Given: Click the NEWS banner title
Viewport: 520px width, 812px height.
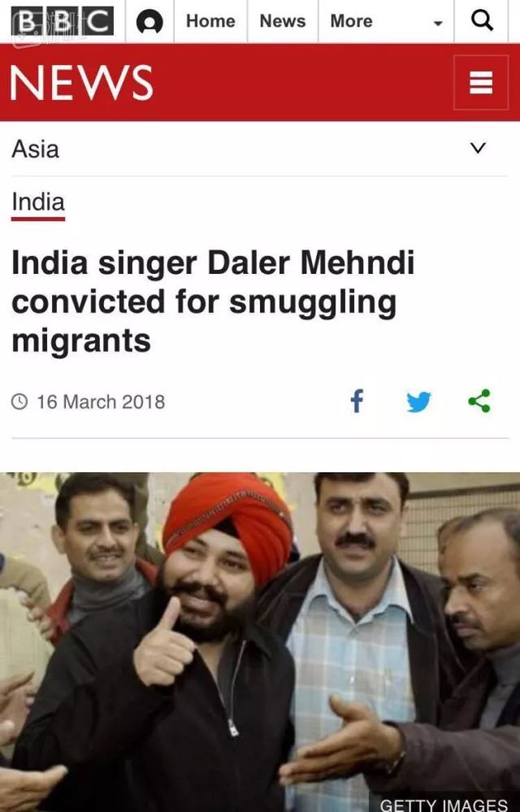Looking at the screenshot, I should click(x=82, y=83).
